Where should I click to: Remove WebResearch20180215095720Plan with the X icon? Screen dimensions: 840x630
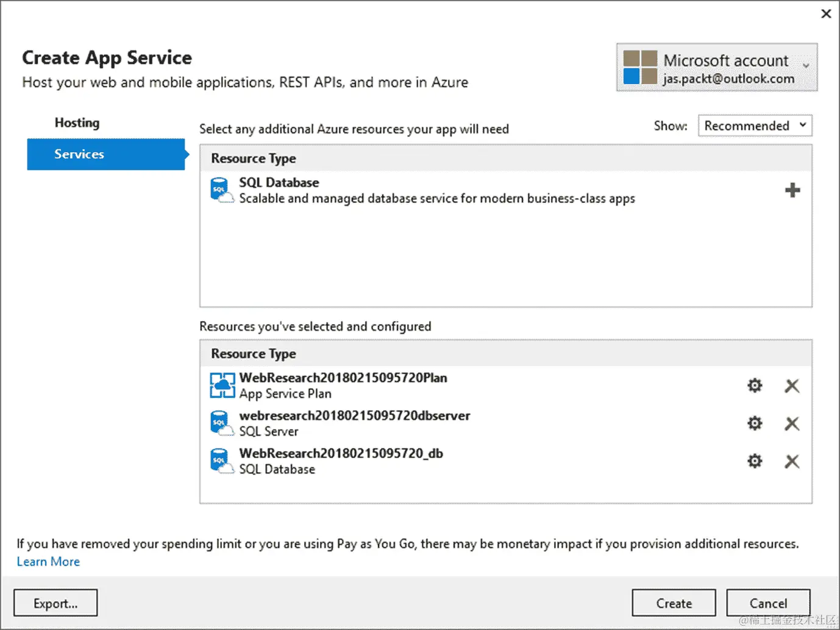pos(792,386)
